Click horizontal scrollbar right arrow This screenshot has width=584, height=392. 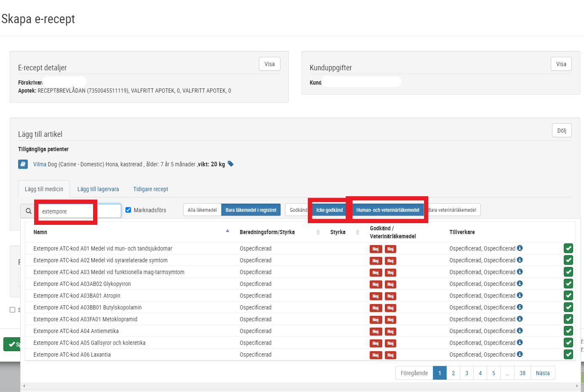point(577,386)
